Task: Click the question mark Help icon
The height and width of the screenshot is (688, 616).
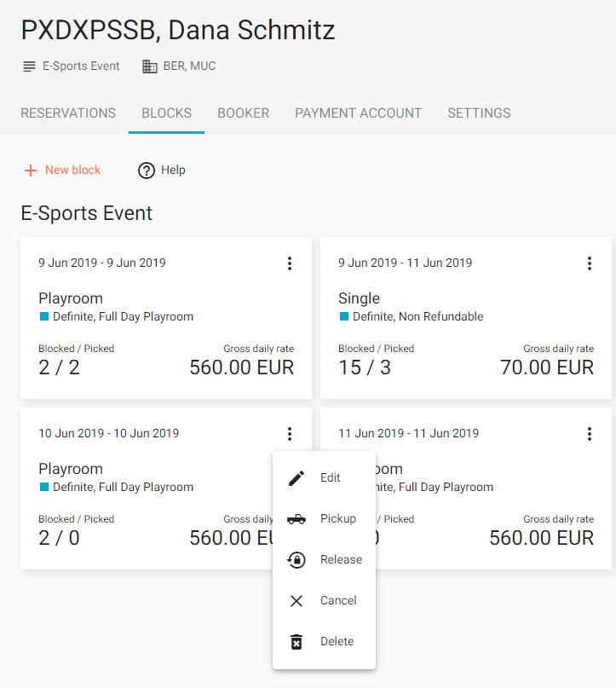Action: point(147,171)
